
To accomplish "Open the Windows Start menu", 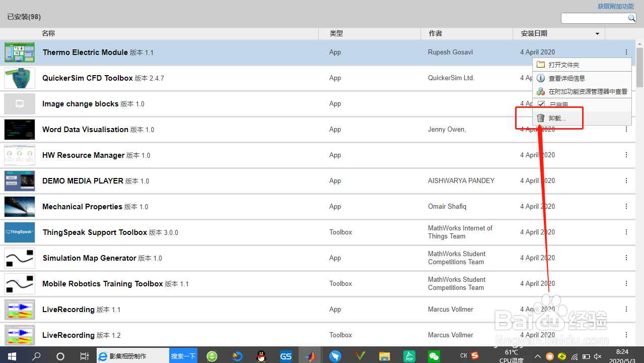I will [x=12, y=356].
